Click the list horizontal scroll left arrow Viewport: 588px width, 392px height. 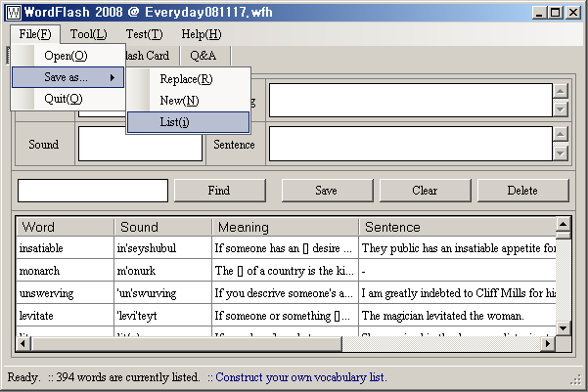[23, 343]
